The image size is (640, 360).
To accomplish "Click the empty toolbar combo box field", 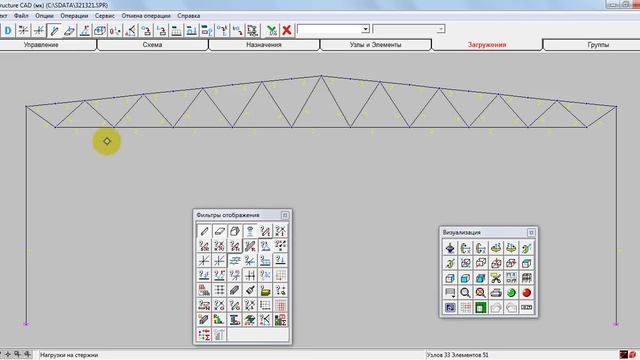I will [x=329, y=29].
